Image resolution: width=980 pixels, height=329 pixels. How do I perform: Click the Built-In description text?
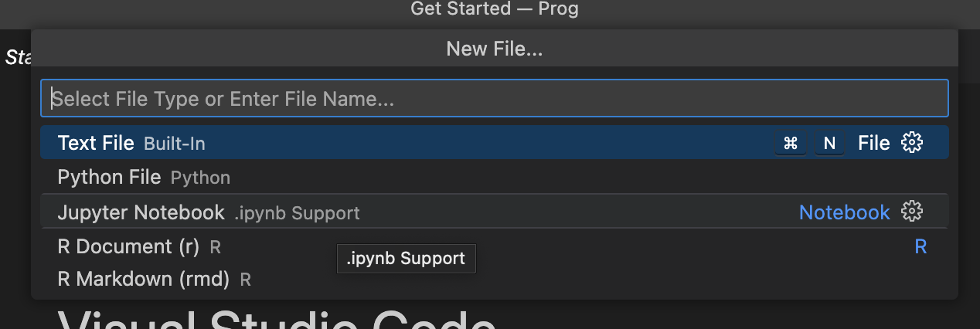coord(175,144)
